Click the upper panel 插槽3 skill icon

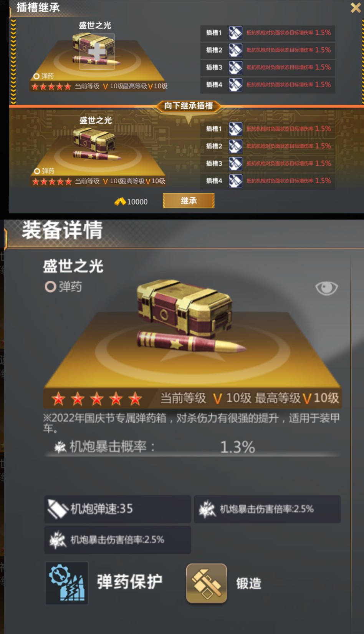click(235, 67)
